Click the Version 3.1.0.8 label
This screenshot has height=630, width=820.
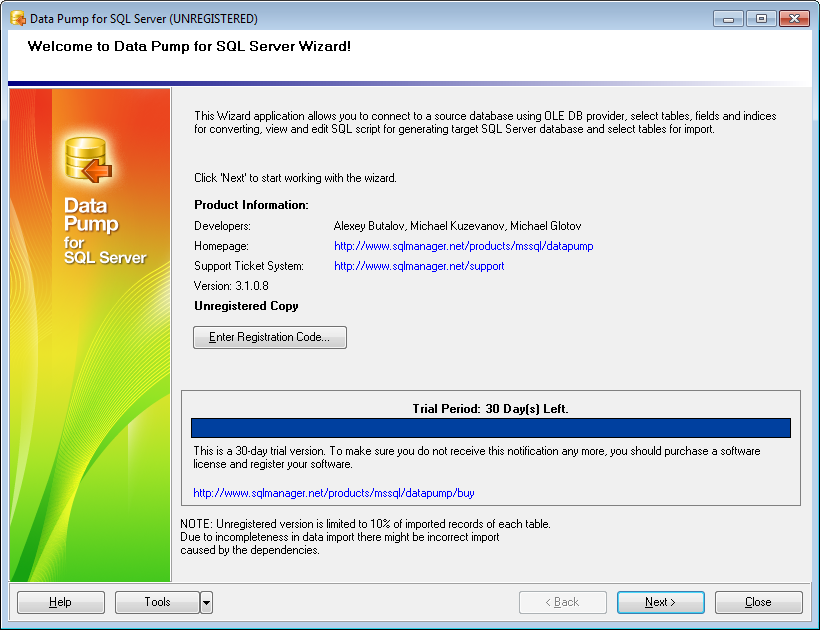[231, 286]
